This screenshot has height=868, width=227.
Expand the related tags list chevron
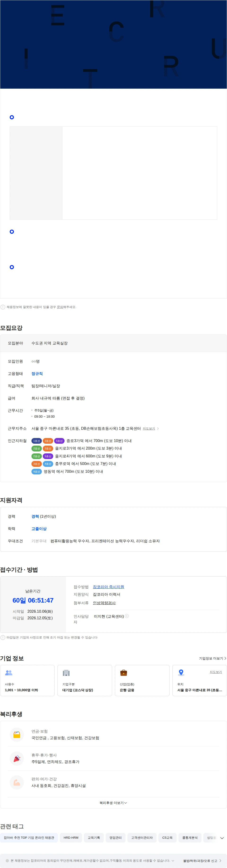pyautogui.click(x=222, y=838)
